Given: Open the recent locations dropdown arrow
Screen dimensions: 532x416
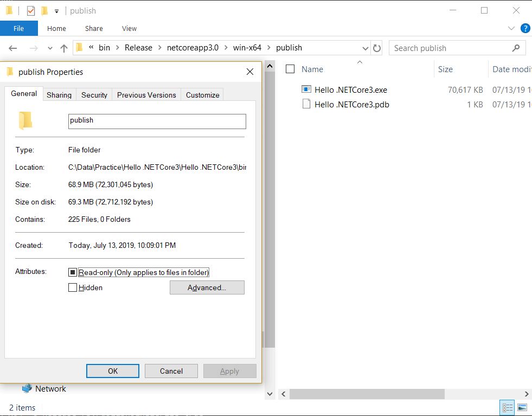Looking at the screenshot, I should tap(50, 48).
